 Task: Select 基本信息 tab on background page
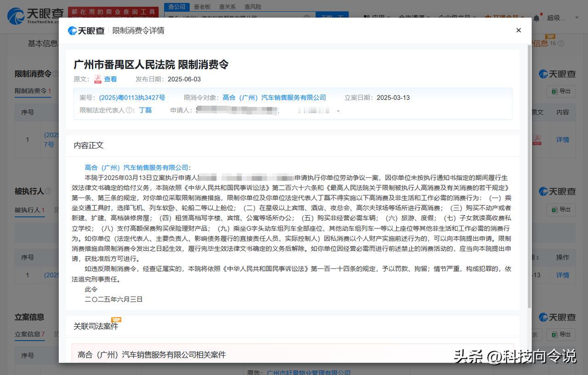point(43,43)
